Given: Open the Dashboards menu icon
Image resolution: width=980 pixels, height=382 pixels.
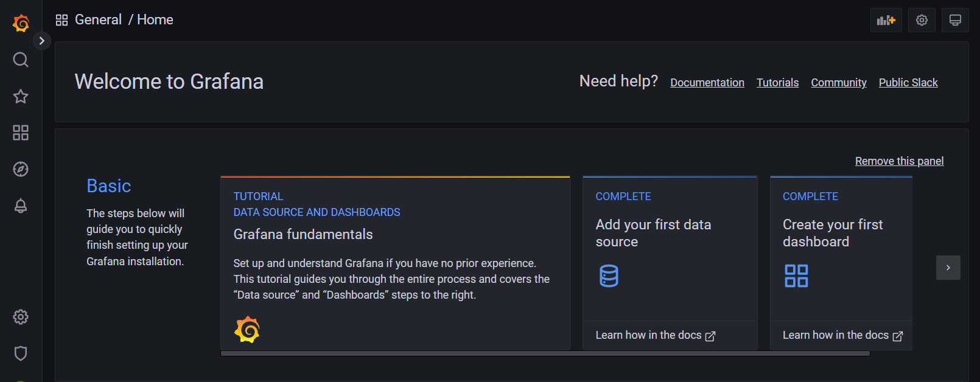Looking at the screenshot, I should click(21, 133).
